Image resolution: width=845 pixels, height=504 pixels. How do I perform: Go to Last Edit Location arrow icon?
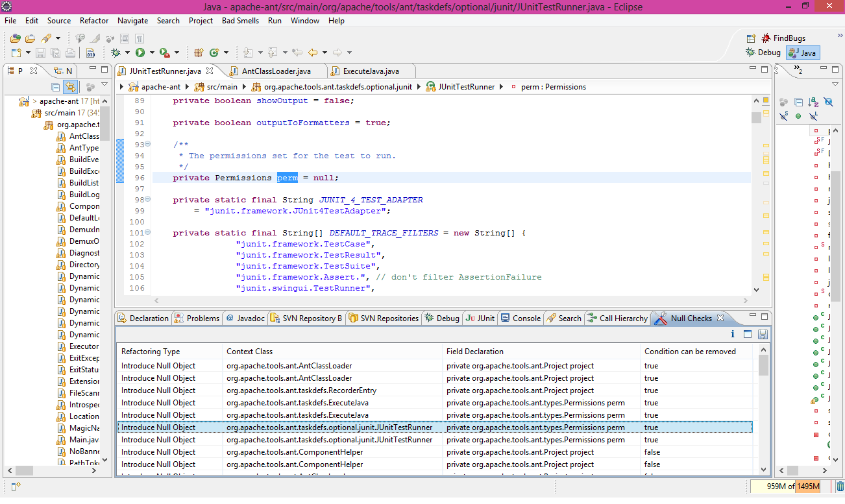coord(297,53)
